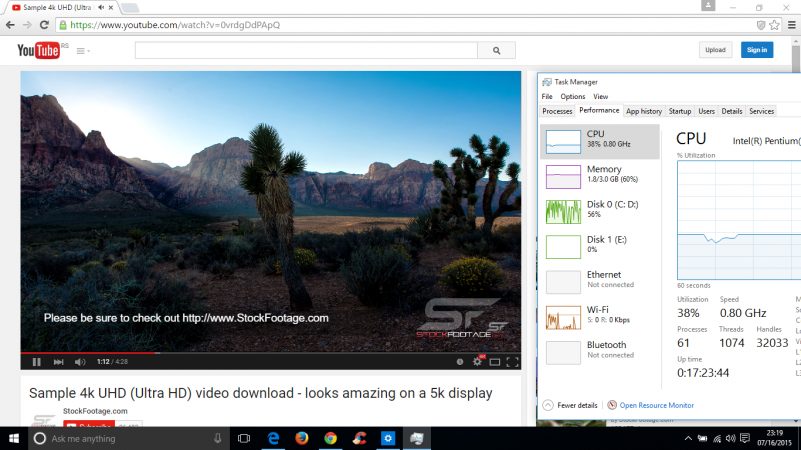The width and height of the screenshot is (801, 450).
Task: Switch to Services tab
Action: click(761, 111)
